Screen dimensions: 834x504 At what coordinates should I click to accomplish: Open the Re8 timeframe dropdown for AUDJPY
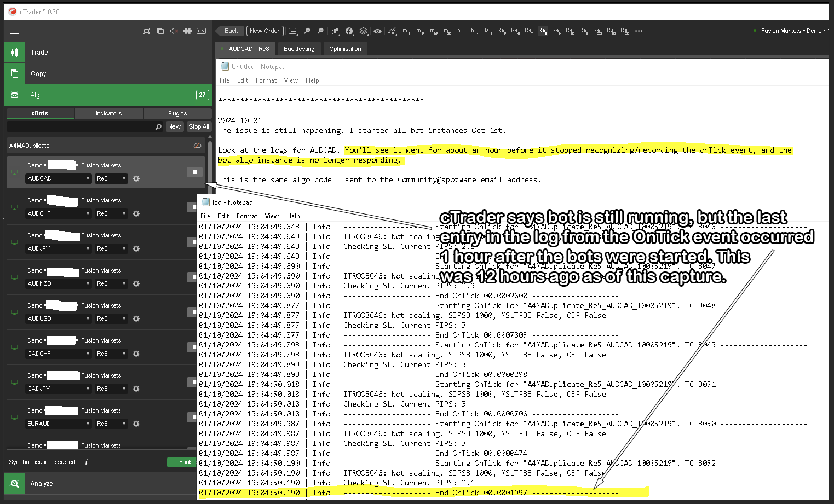[x=111, y=248]
